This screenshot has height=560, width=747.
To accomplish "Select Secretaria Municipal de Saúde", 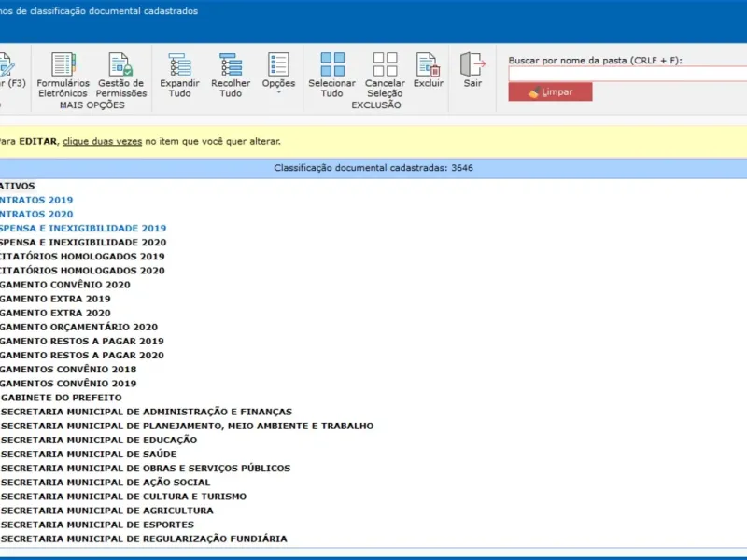I will [x=88, y=455].
